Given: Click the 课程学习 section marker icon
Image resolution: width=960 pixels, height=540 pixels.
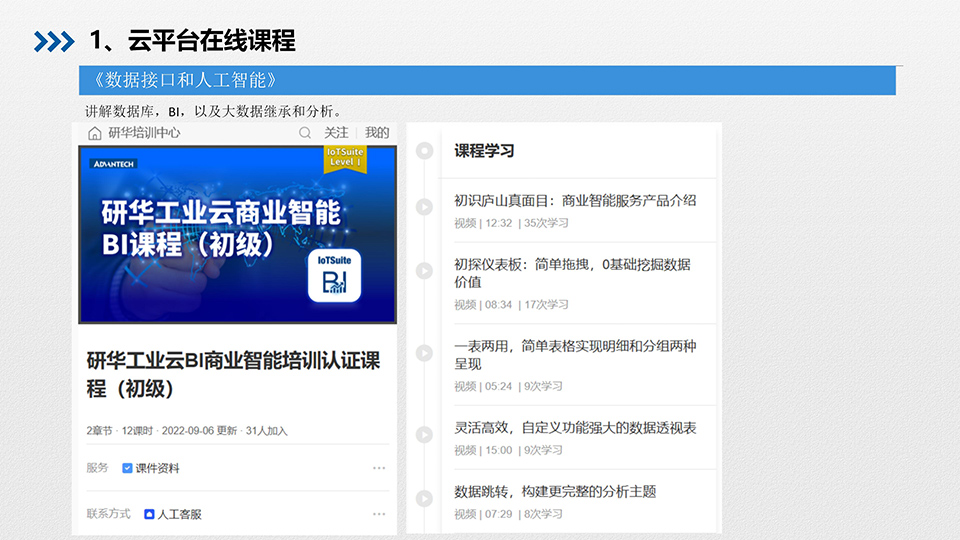Looking at the screenshot, I should coord(425,150).
